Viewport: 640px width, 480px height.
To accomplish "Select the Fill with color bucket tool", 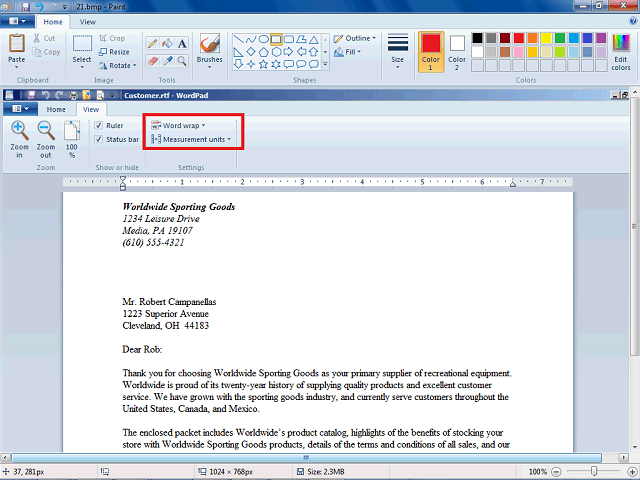I will pos(167,43).
